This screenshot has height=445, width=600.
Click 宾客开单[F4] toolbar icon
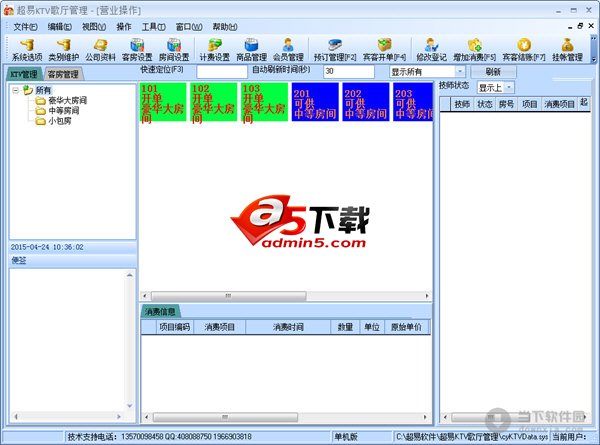(384, 50)
